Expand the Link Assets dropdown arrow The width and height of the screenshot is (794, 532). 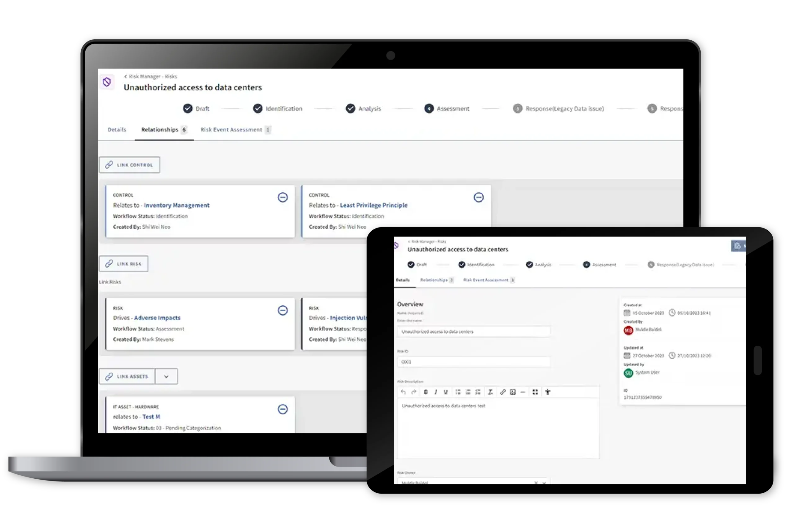pos(166,376)
